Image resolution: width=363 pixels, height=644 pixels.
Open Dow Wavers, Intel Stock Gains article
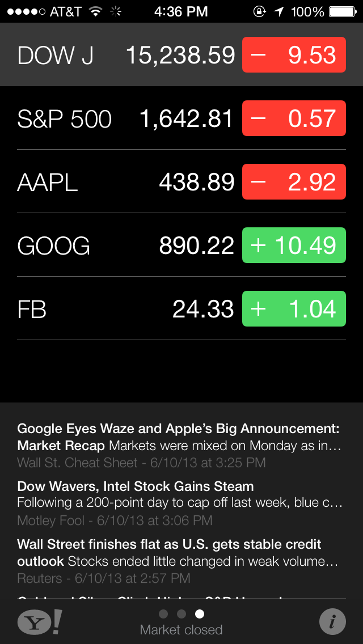(179, 503)
